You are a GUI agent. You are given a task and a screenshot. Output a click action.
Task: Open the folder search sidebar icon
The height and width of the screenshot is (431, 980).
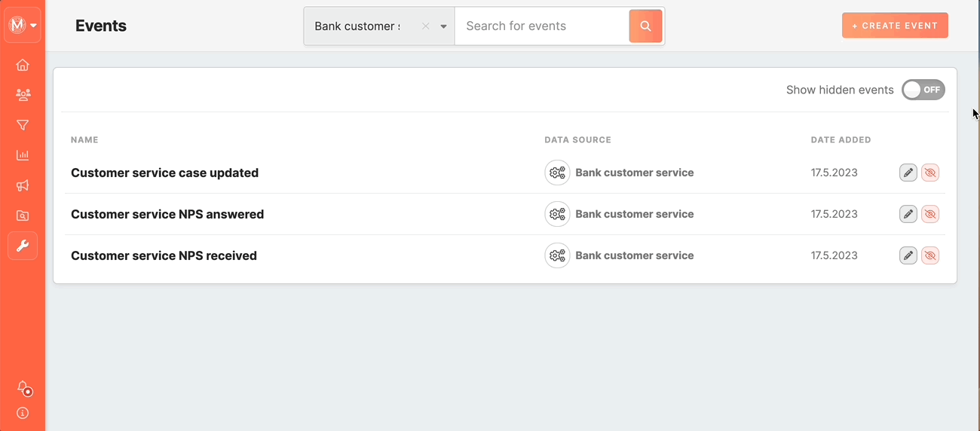[23, 215]
